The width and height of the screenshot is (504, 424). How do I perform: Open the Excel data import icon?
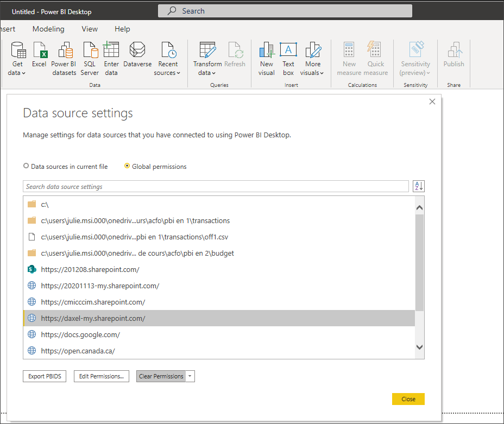click(39, 57)
